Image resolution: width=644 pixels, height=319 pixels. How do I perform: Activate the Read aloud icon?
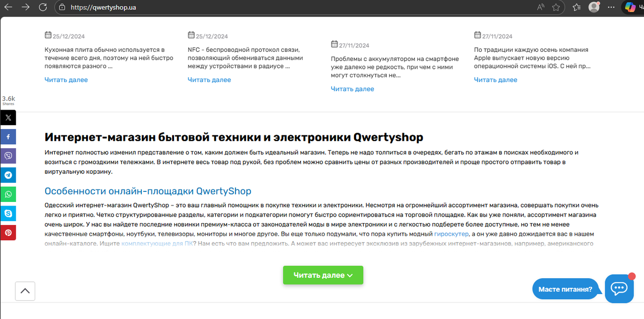tap(540, 7)
